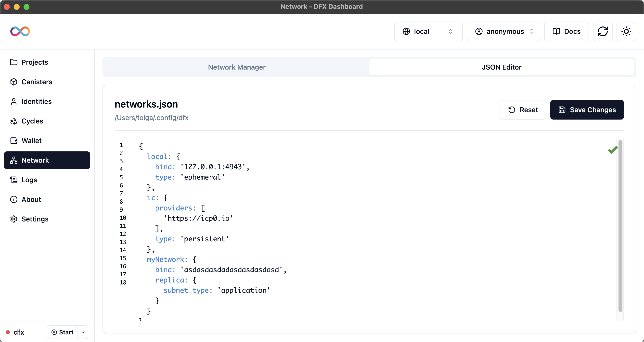Screen dimensions: 644x342
Task: Click the refresh icon in the header
Action: (x=603, y=31)
